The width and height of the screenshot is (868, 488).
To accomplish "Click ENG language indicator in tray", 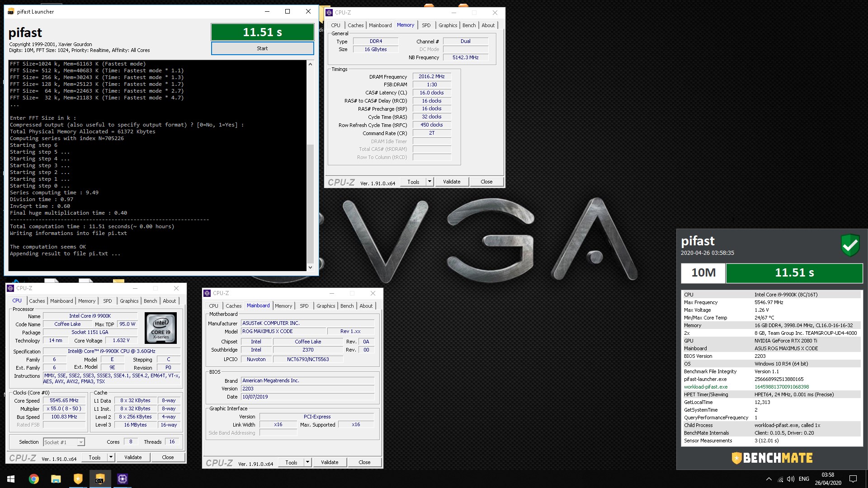I will coord(804,479).
